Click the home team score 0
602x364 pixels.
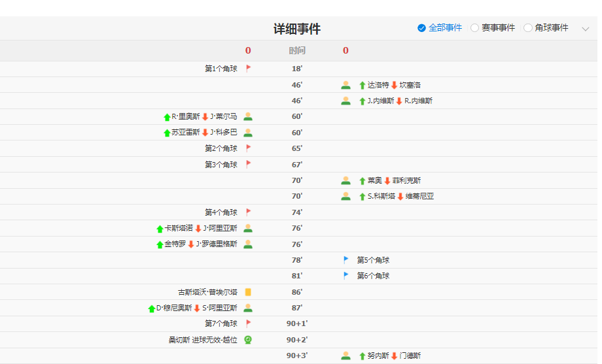[248, 50]
